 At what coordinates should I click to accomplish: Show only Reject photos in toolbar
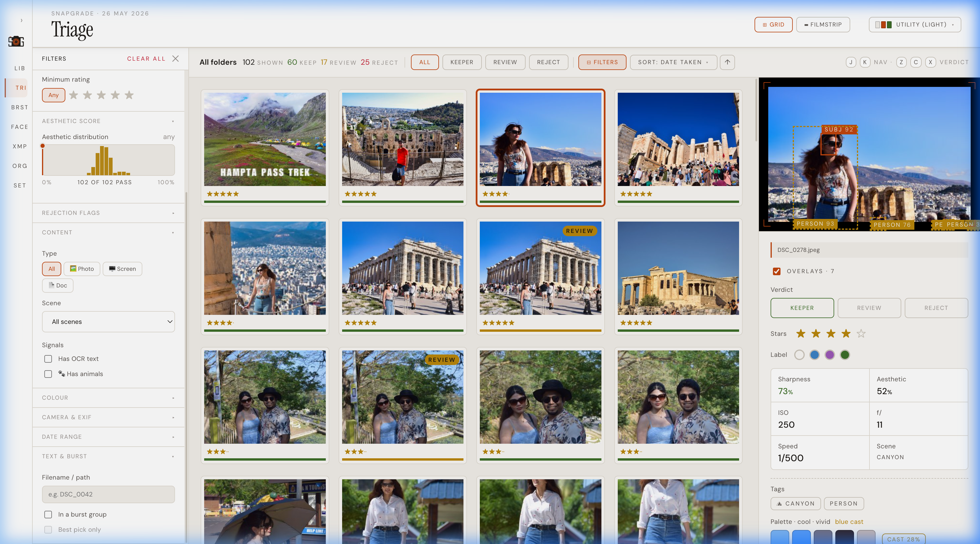pos(549,62)
